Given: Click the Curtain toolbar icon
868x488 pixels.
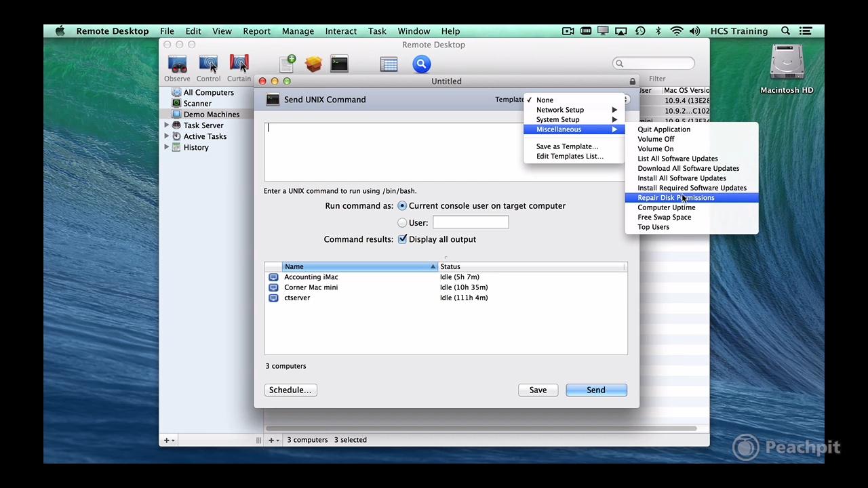Looking at the screenshot, I should pyautogui.click(x=239, y=64).
